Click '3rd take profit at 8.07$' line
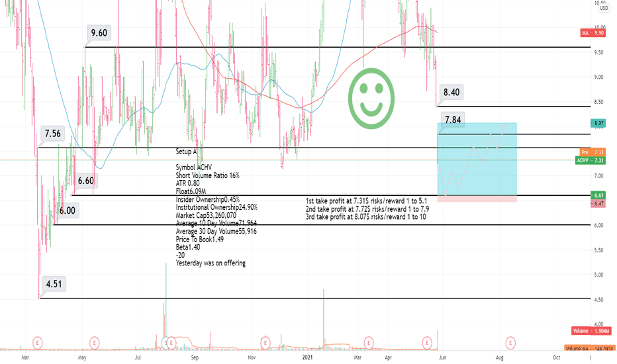This screenshot has width=617, height=364. 365,217
